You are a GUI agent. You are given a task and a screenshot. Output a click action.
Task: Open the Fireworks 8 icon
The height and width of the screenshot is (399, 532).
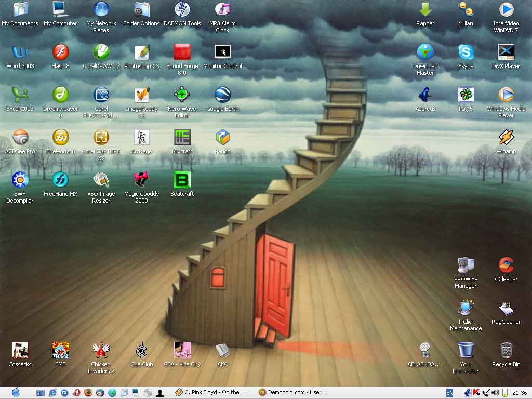click(60, 137)
